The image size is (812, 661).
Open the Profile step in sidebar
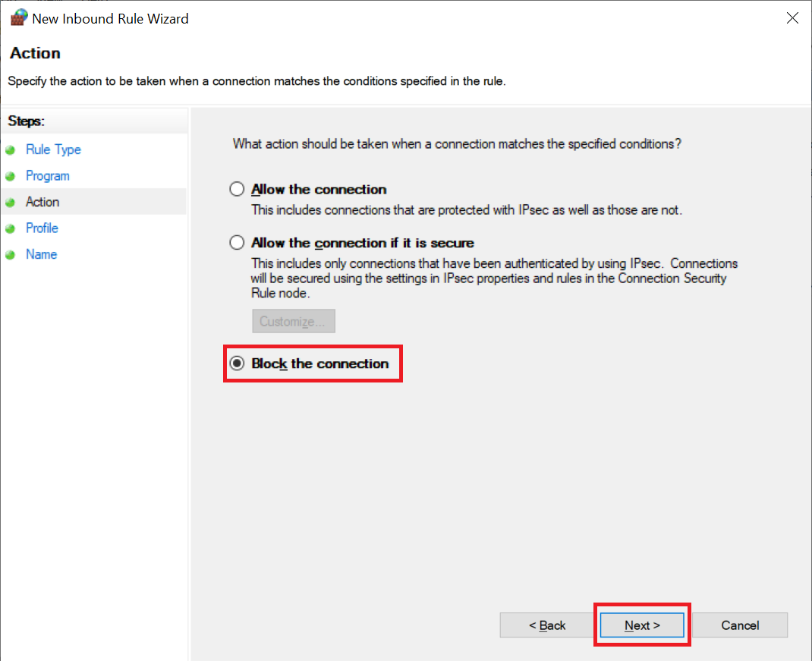click(42, 228)
